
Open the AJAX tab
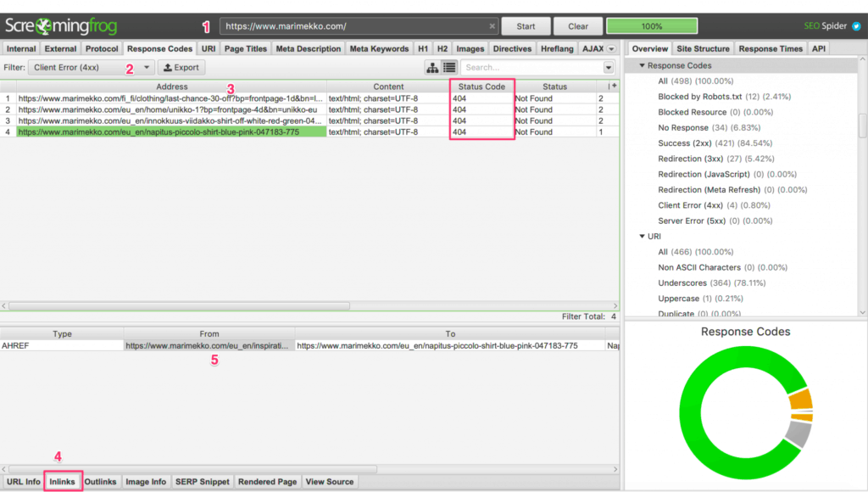click(593, 48)
